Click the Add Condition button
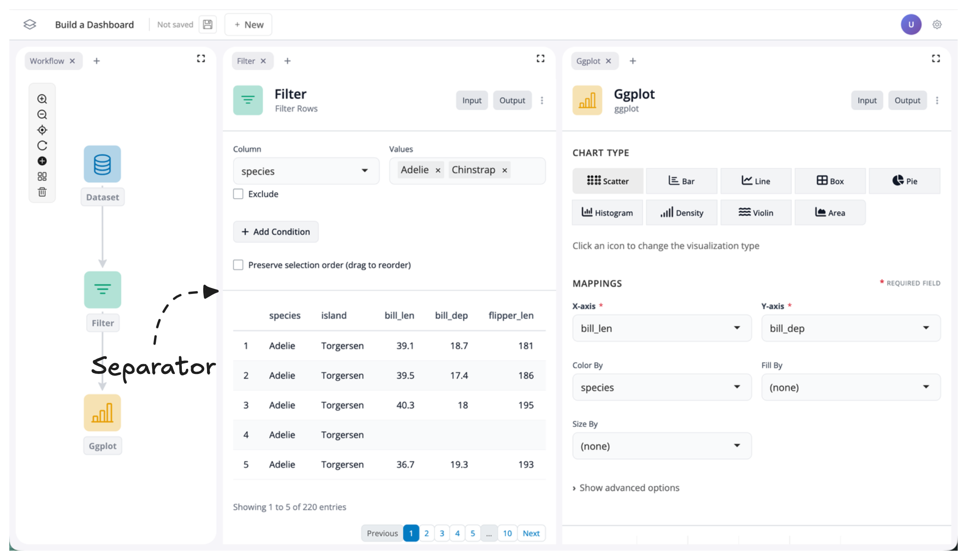967x560 pixels. point(276,232)
